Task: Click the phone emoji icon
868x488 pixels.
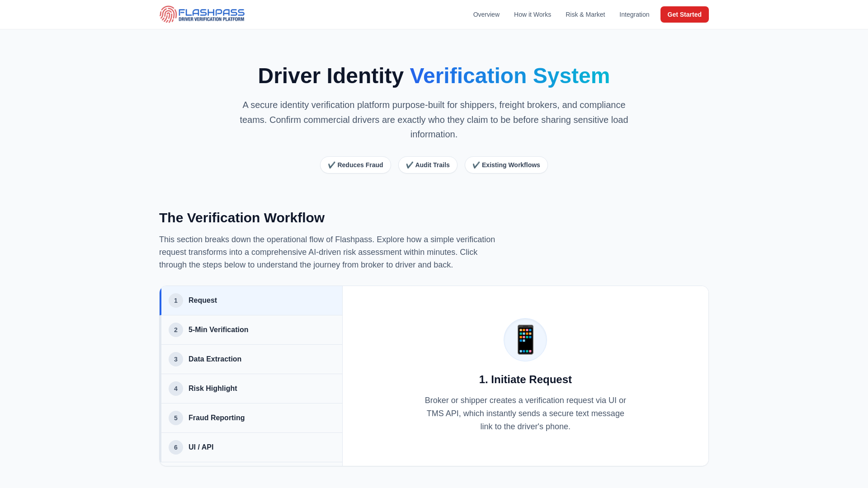Action: (525, 340)
